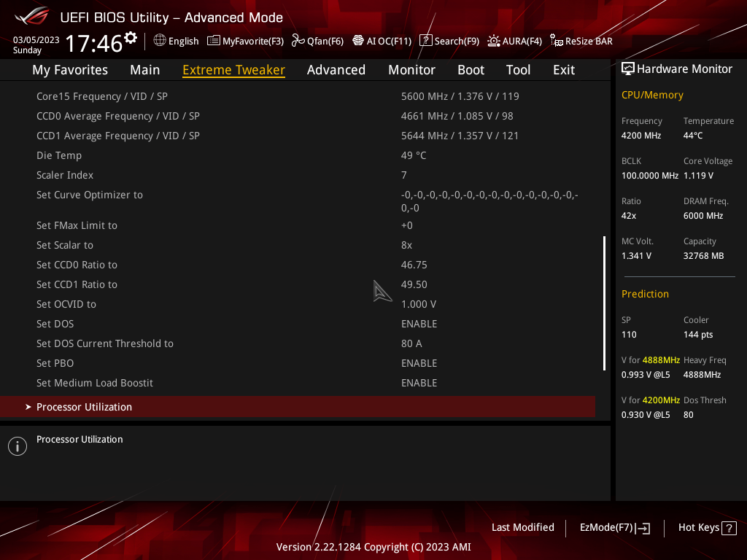Click Scaler Index value 7

click(403, 175)
